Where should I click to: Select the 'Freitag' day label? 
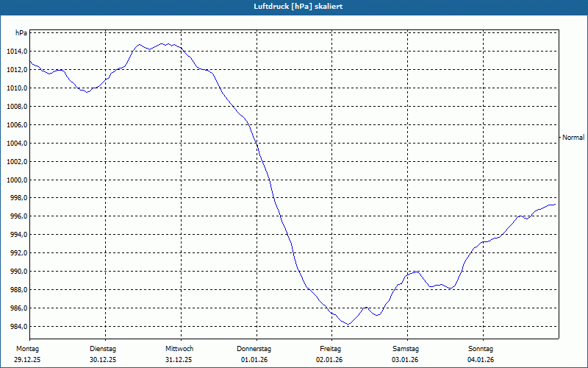click(x=330, y=349)
